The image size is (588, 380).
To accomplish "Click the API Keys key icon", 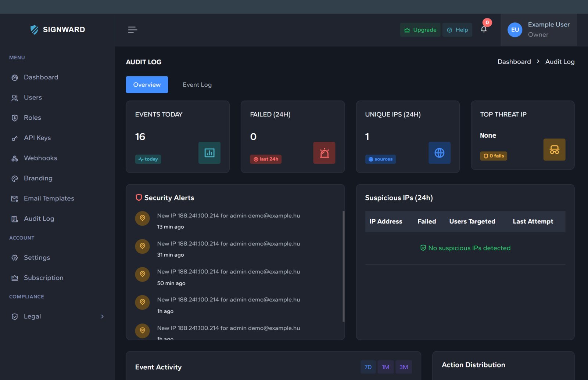I will 15,138.
